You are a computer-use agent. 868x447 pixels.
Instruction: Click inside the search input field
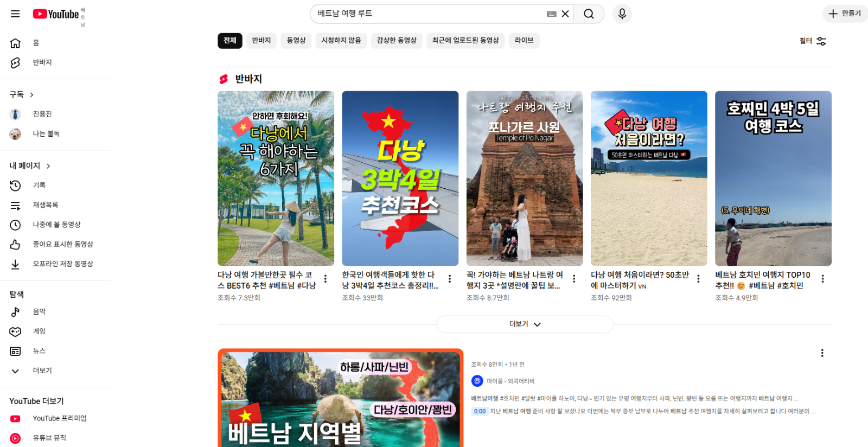click(429, 14)
